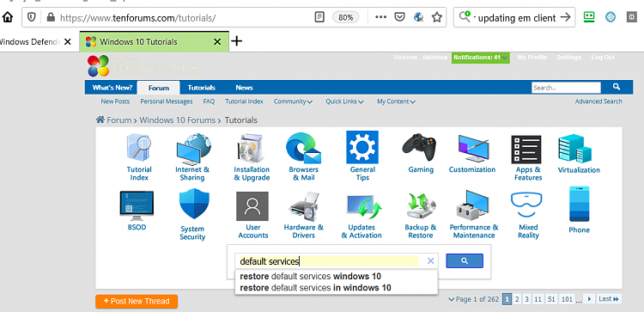
Task: Open a new browser tab
Action: pyautogui.click(x=237, y=41)
